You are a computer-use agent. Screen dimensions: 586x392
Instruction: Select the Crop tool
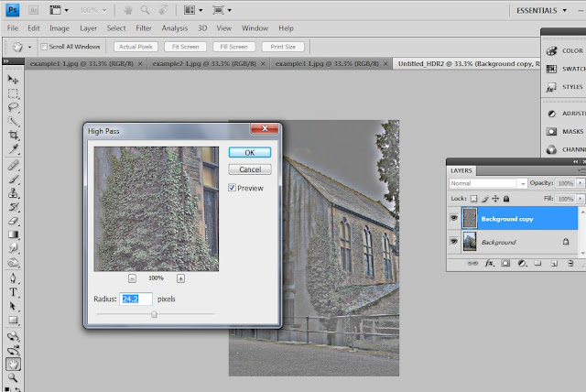coord(13,134)
